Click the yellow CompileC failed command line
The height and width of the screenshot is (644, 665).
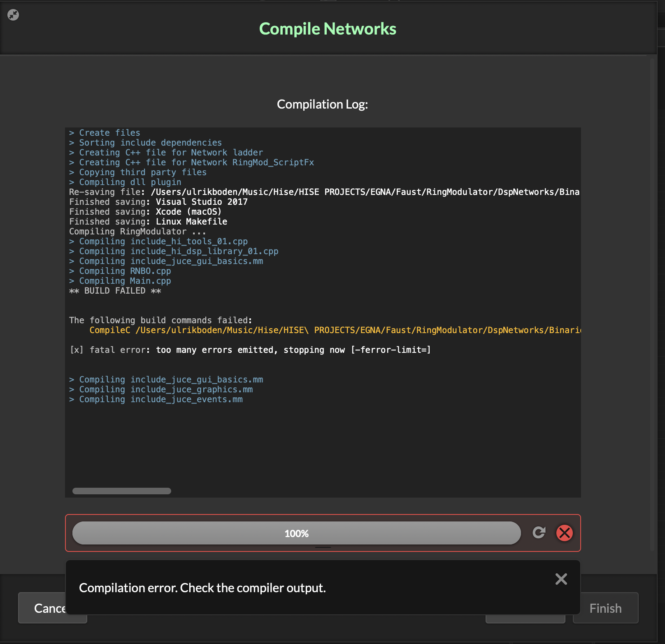click(x=335, y=330)
